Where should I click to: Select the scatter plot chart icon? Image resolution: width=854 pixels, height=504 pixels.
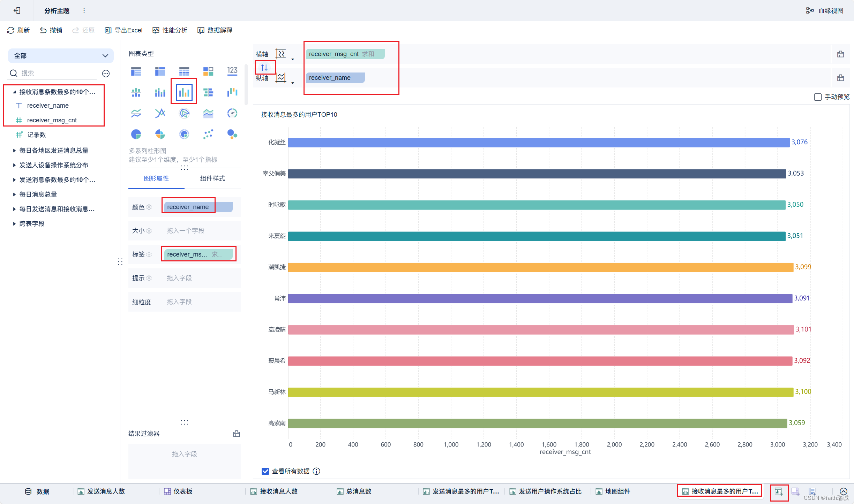point(208,134)
